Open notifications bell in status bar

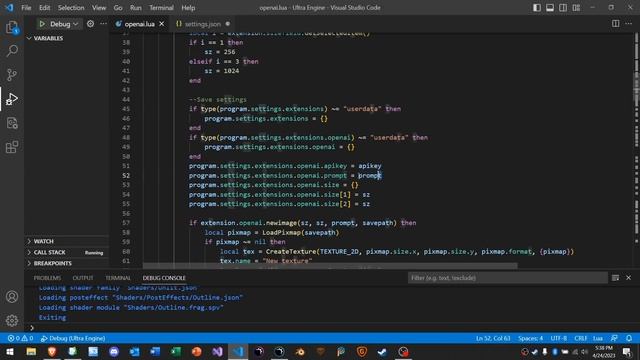[629, 338]
